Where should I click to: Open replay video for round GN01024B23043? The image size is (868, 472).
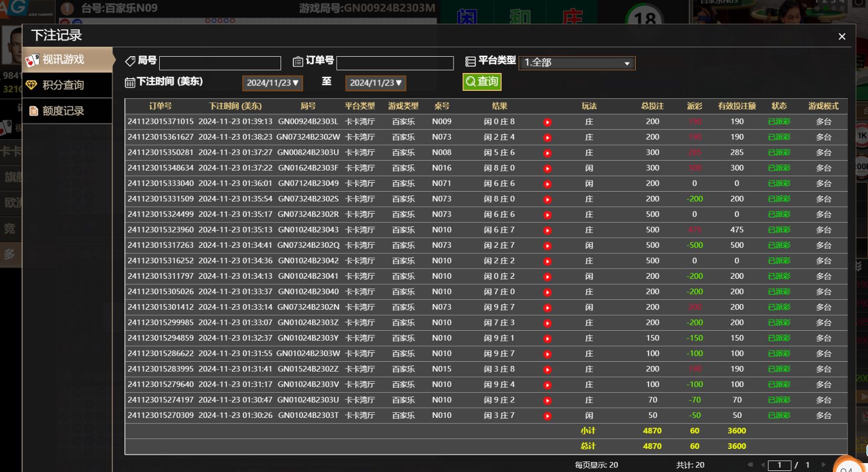point(547,230)
